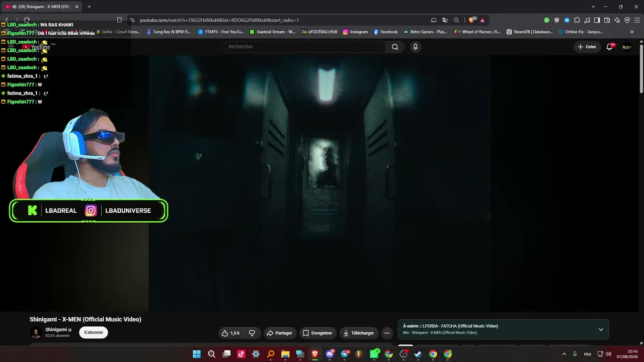Click the S'abonner subscribe button
The height and width of the screenshot is (362, 644).
click(x=94, y=332)
